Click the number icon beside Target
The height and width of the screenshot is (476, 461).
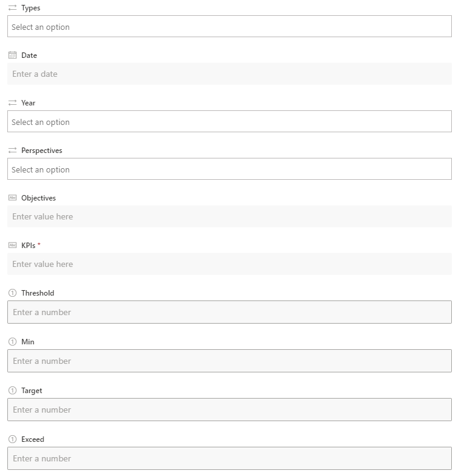point(12,391)
